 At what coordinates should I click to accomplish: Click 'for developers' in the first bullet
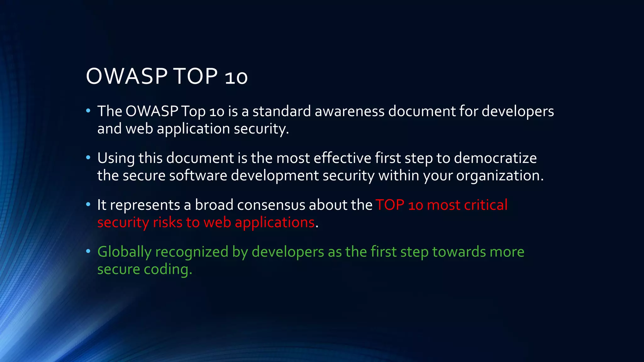(506, 111)
